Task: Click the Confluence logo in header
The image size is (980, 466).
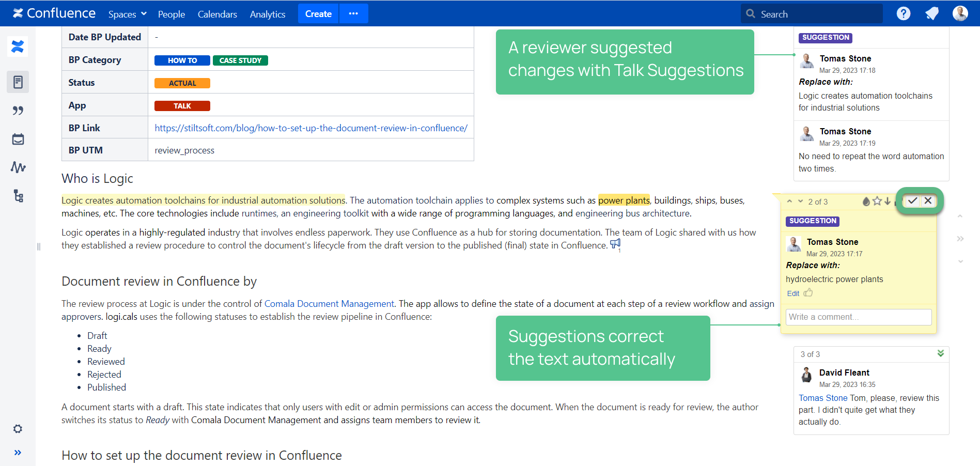Action: (54, 13)
